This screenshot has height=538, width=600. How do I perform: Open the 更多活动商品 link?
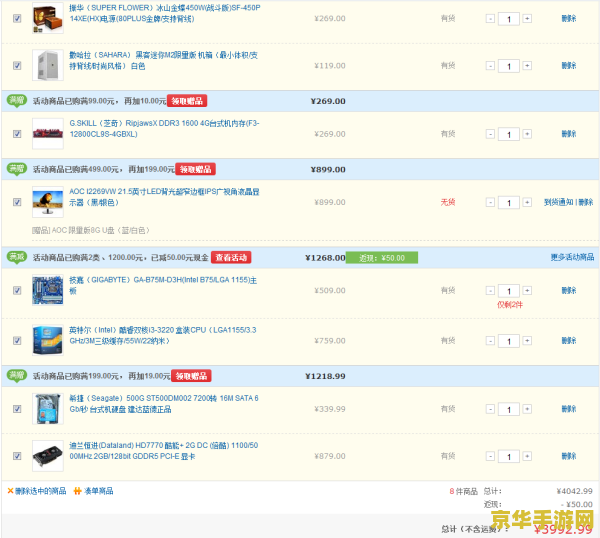572,257
